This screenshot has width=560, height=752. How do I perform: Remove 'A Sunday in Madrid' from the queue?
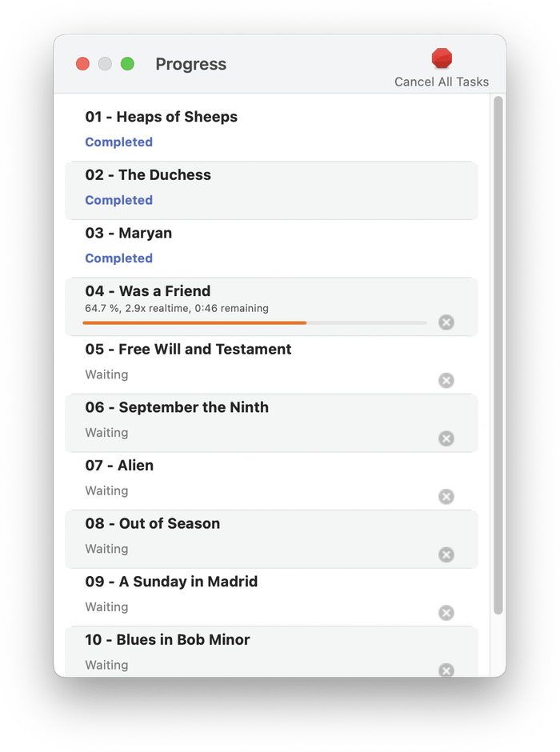(446, 613)
